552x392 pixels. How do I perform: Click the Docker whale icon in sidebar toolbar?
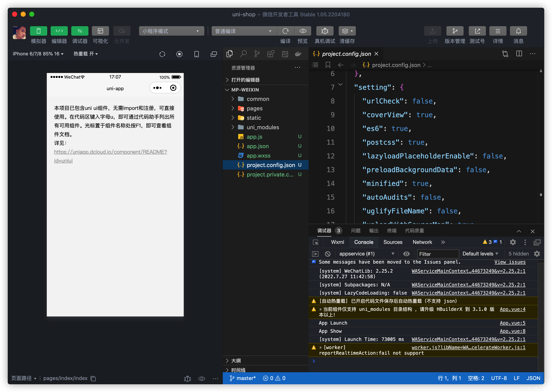point(299,54)
